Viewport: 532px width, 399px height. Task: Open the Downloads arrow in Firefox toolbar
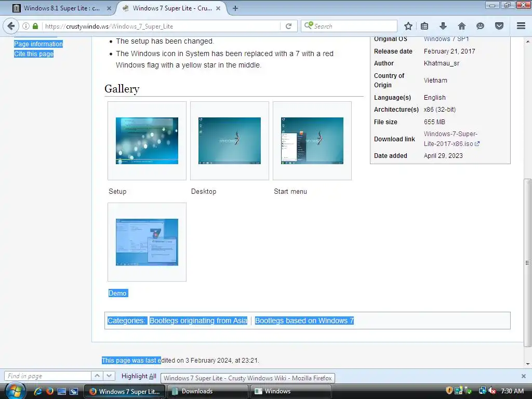(443, 26)
